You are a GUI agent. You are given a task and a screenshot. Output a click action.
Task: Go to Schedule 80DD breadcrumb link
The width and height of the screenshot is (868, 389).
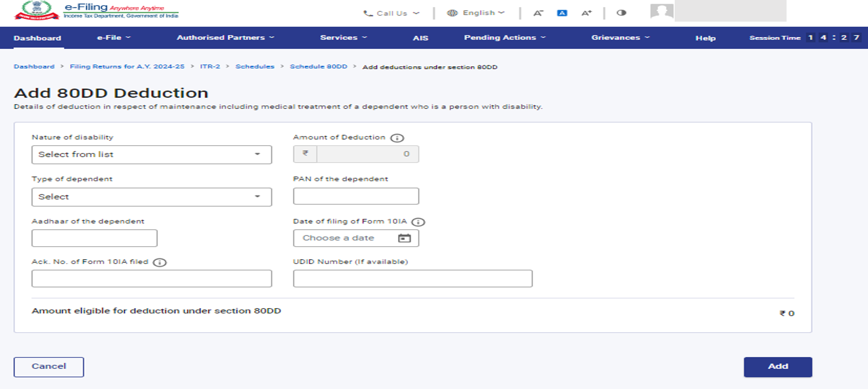[318, 66]
